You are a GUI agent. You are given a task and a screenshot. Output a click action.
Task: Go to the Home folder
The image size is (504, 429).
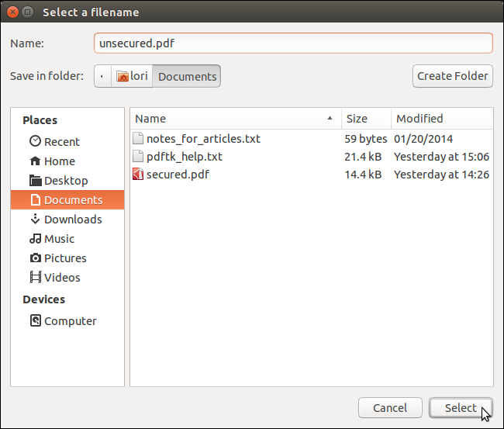(59, 161)
